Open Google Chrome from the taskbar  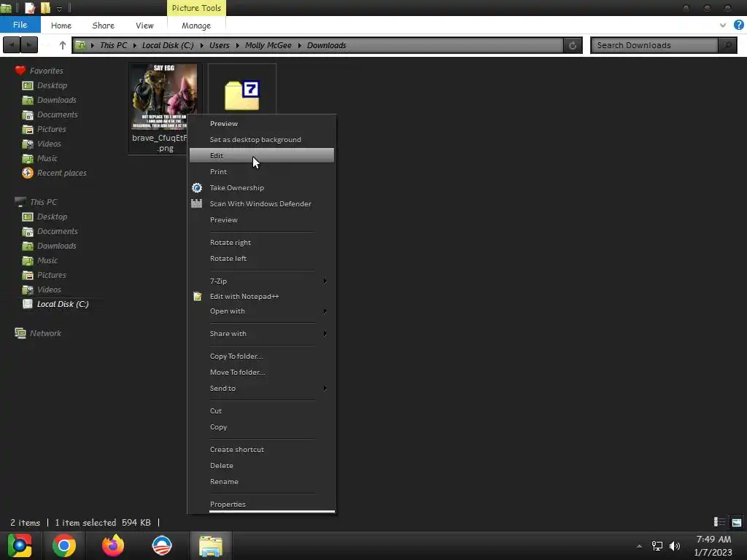tap(64, 545)
